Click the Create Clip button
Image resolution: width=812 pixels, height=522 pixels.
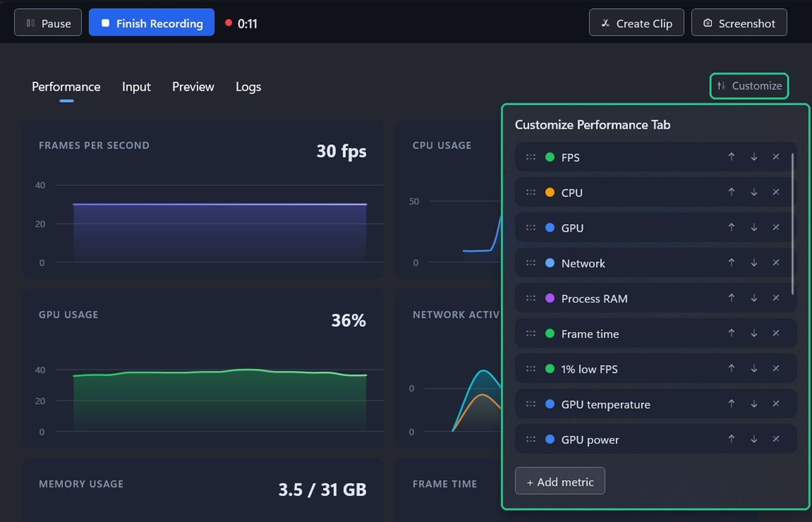pos(637,23)
